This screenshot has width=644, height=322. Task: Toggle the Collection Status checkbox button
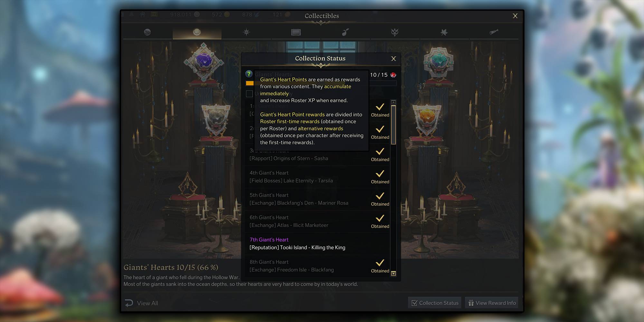click(435, 303)
